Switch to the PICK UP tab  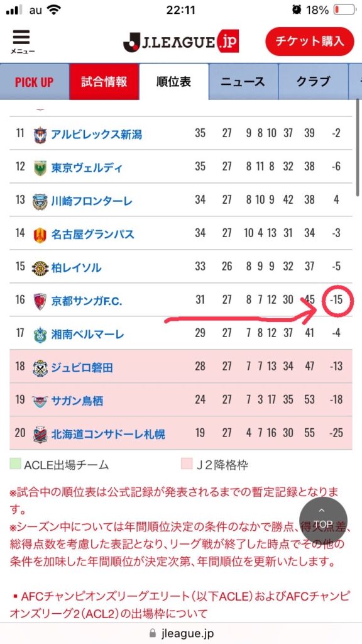pos(35,82)
